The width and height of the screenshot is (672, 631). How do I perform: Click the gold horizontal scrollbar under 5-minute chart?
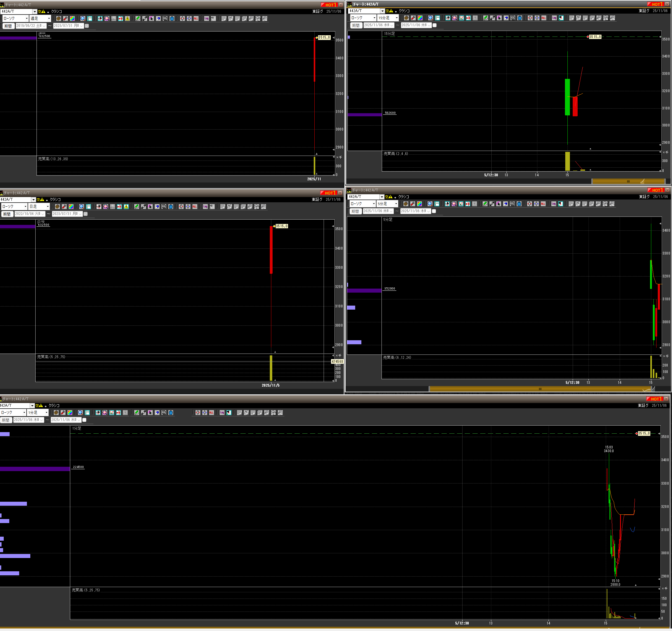pyautogui.click(x=540, y=389)
